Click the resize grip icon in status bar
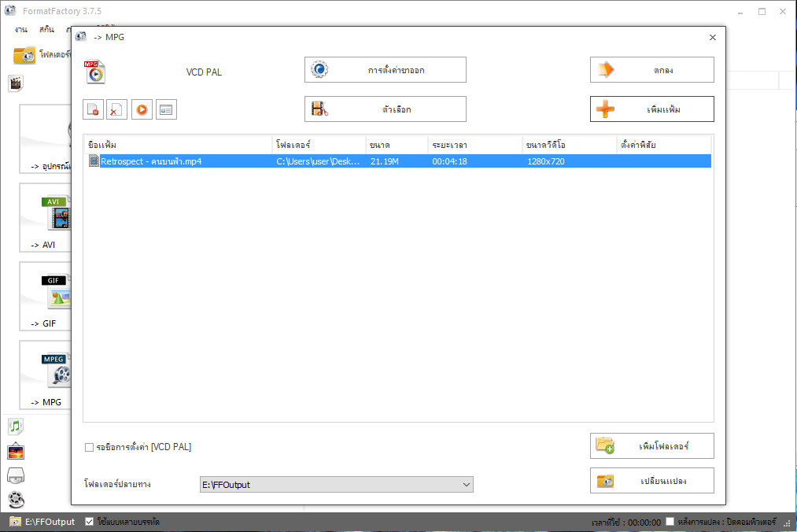797x532 pixels. point(788,523)
